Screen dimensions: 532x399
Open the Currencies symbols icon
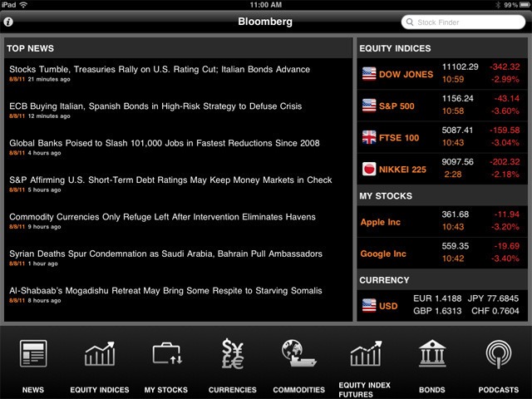(x=232, y=356)
